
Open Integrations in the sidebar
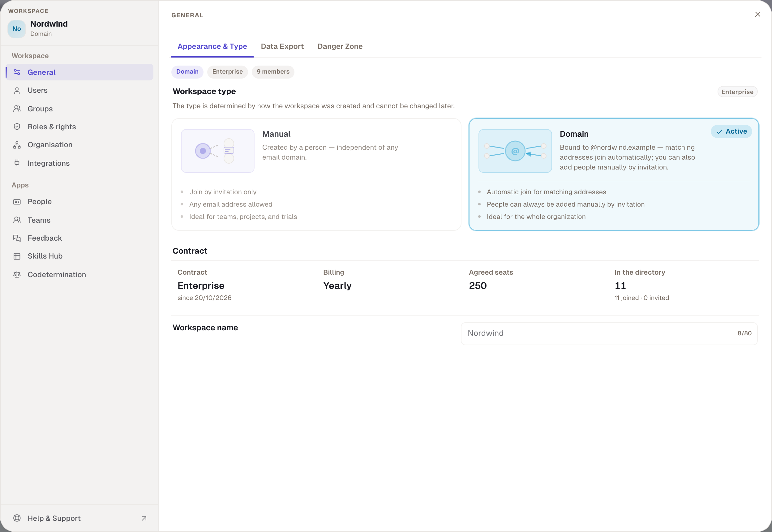click(80, 163)
